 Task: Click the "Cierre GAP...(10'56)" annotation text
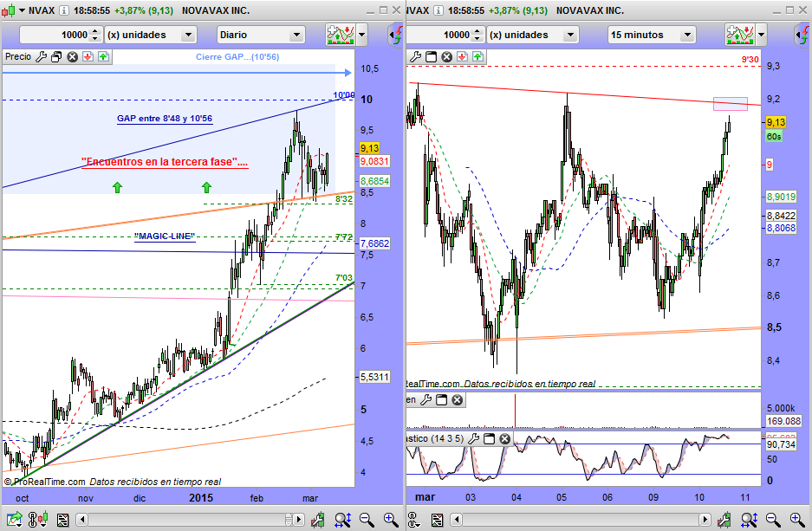[237, 57]
